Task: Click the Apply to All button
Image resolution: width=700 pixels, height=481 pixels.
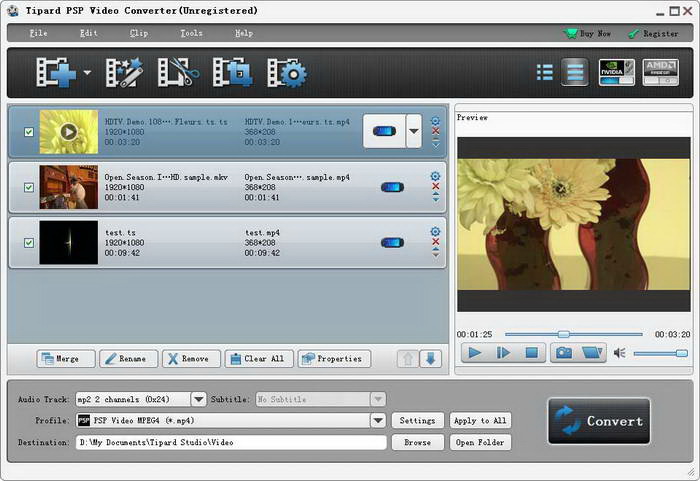Action: tap(480, 420)
